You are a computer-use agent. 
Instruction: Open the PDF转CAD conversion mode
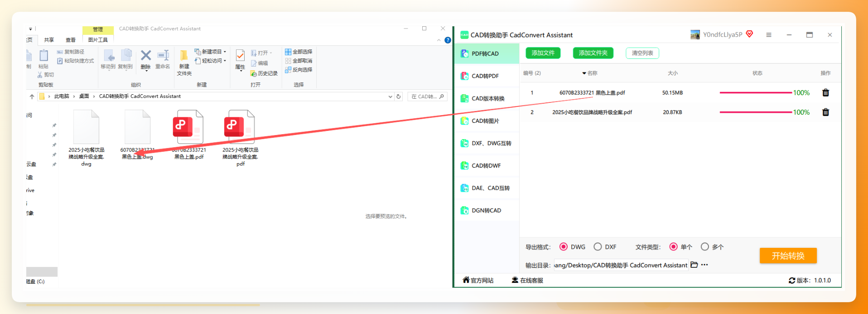pos(487,53)
